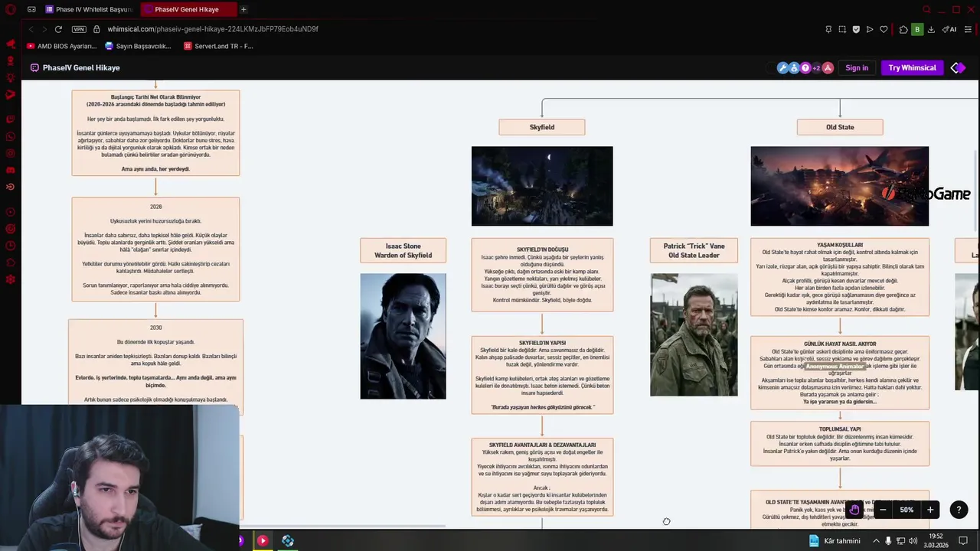The height and width of the screenshot is (551, 980).
Task: Click the Sign in button
Action: [x=857, y=67]
